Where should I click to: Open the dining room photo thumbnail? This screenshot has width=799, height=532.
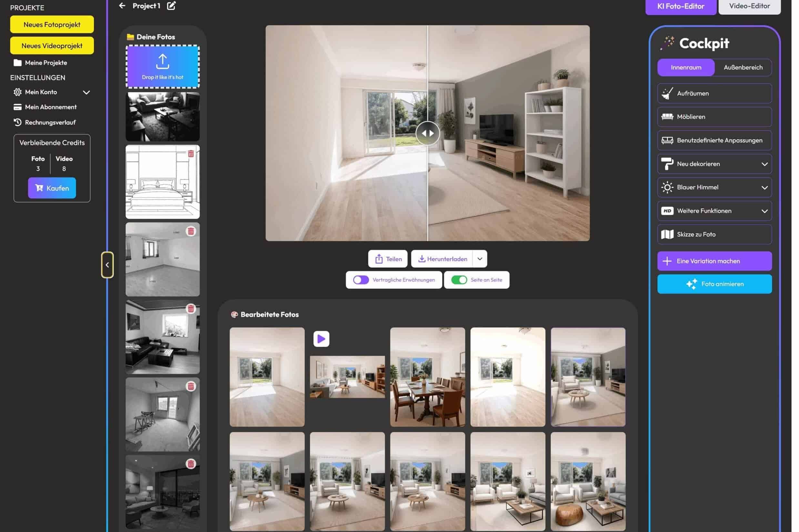(x=428, y=378)
